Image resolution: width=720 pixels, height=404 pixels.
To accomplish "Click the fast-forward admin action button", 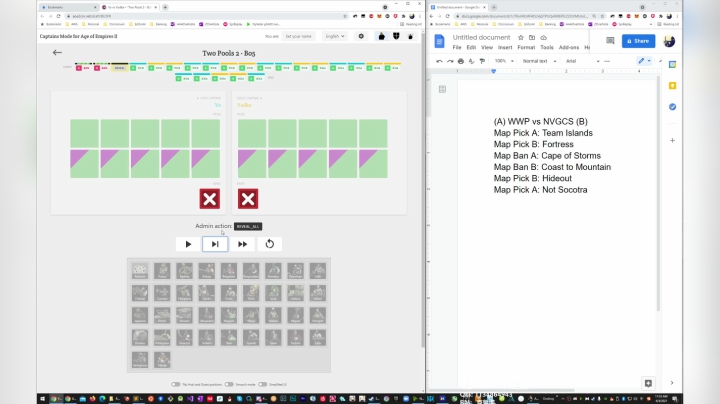I will point(242,244).
